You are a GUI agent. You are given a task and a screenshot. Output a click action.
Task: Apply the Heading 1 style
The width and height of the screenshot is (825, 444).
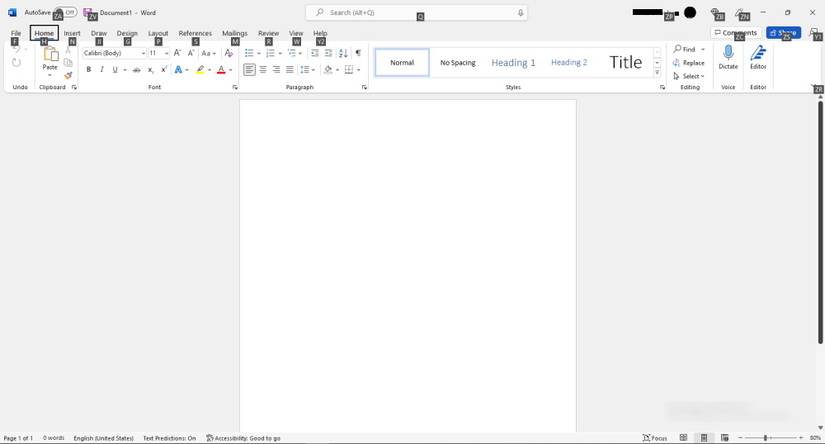pyautogui.click(x=513, y=63)
